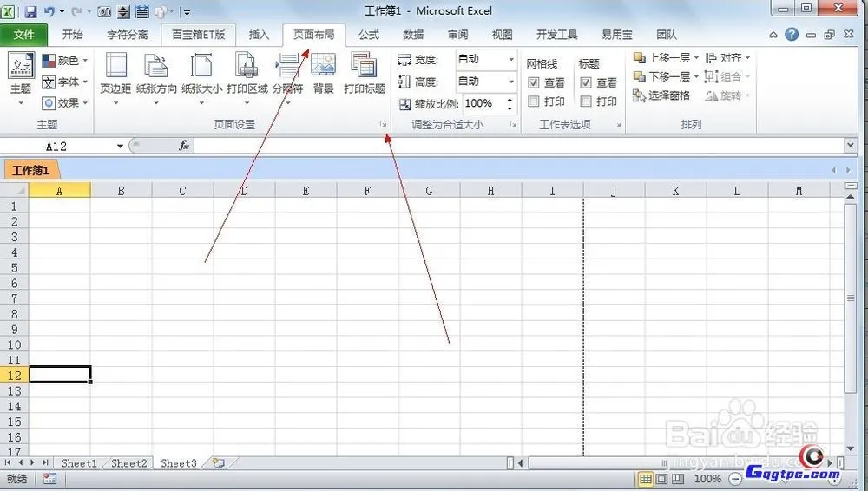Go to the first sheet navigation arrow
868x491 pixels.
coord(8,462)
